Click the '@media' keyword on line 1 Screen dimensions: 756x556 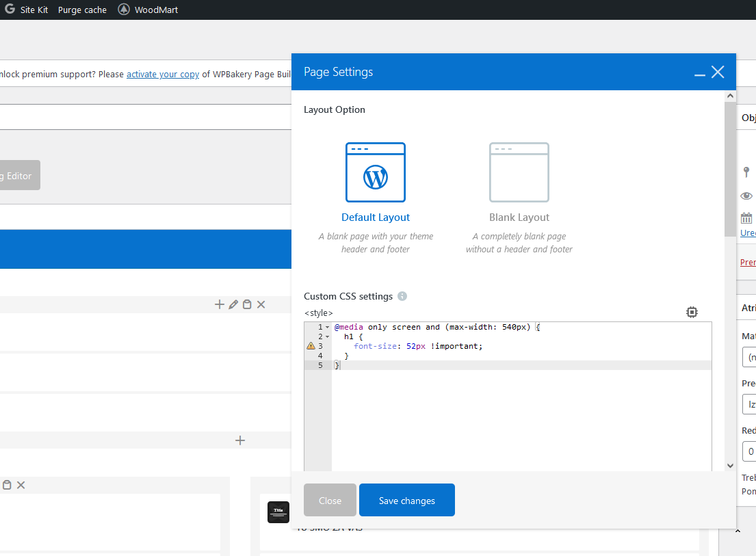(x=349, y=327)
